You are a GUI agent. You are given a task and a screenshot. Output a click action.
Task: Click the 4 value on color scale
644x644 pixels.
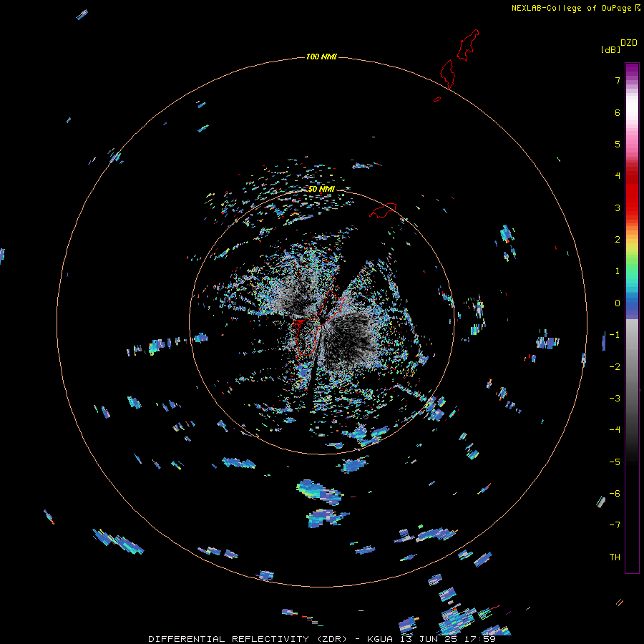click(618, 176)
